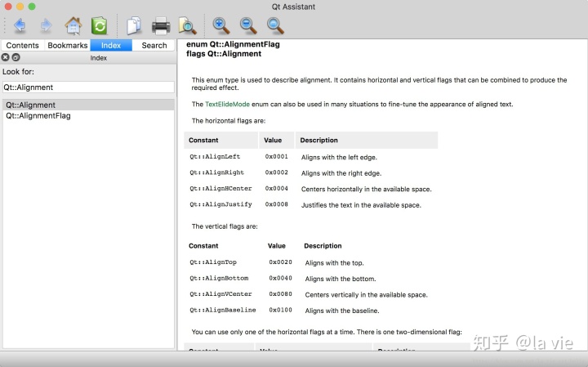The width and height of the screenshot is (588, 367).
Task: Open the Search tab
Action: click(x=154, y=46)
